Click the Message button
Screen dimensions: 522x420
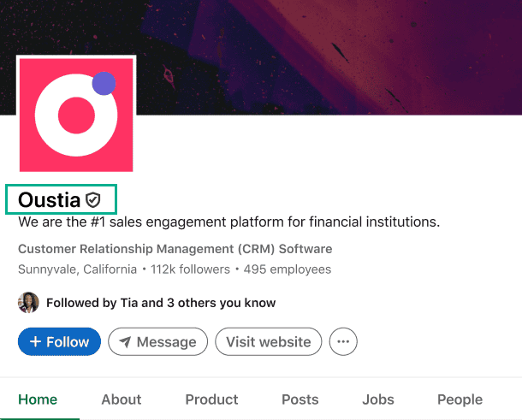tap(157, 342)
